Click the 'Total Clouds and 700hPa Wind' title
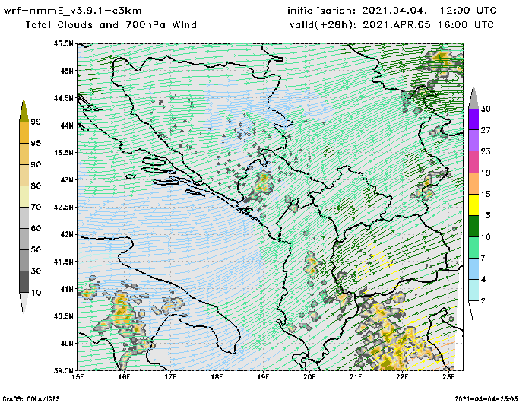Screen dimensions: 532x403 pyautogui.click(x=111, y=25)
